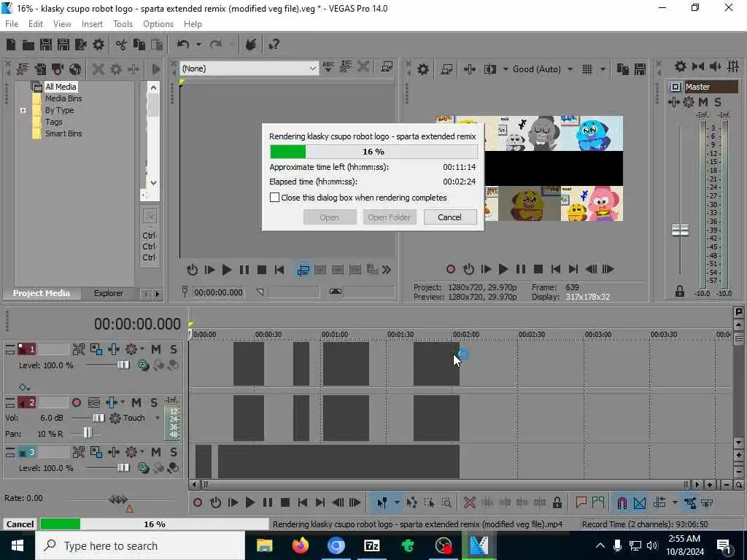Open the Insert menu
The image size is (747, 560).
click(x=92, y=24)
